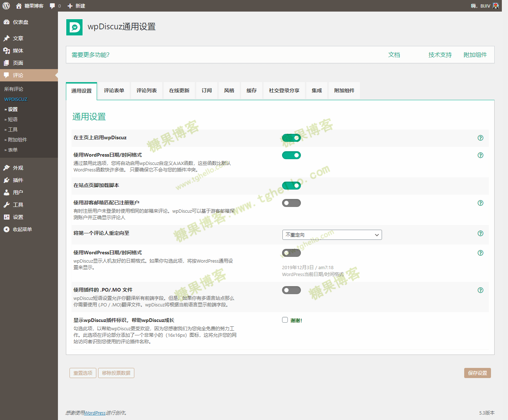Open the BIJIV user avatar
The image size is (508, 420).
click(x=496, y=6)
